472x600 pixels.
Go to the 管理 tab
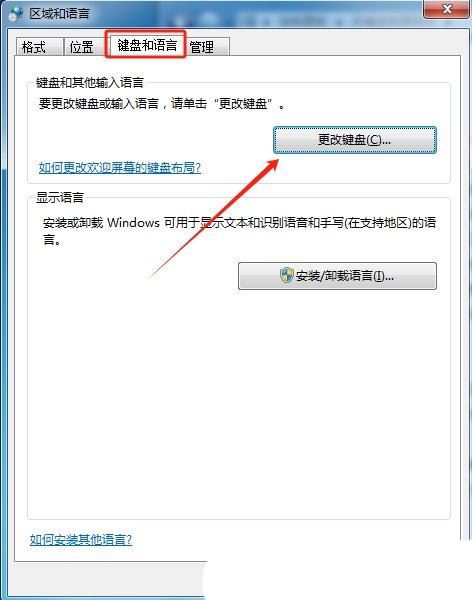(x=207, y=47)
